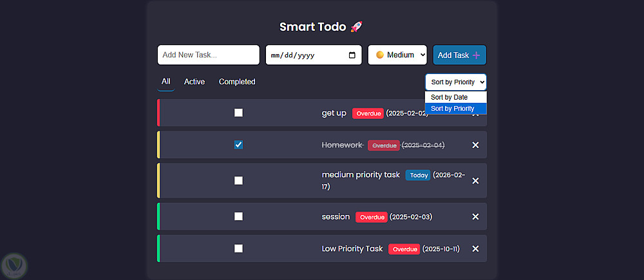
Task: Show the Completed tasks tab
Action: pos(237,82)
